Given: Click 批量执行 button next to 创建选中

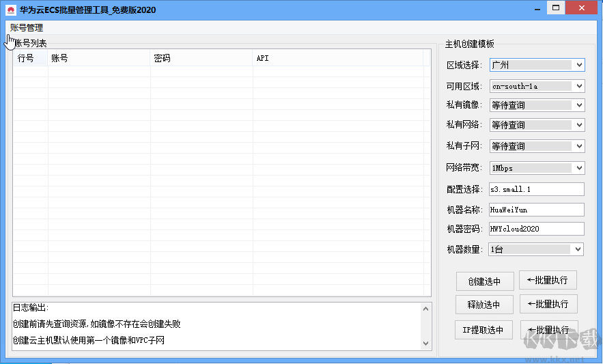Looking at the screenshot, I should [x=548, y=280].
